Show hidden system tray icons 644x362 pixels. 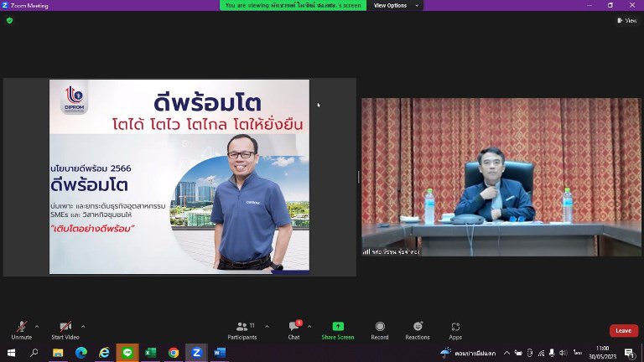click(x=506, y=353)
